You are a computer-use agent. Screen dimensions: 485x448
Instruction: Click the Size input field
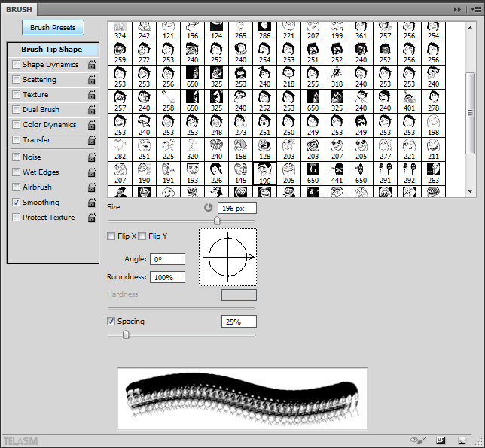pos(237,208)
